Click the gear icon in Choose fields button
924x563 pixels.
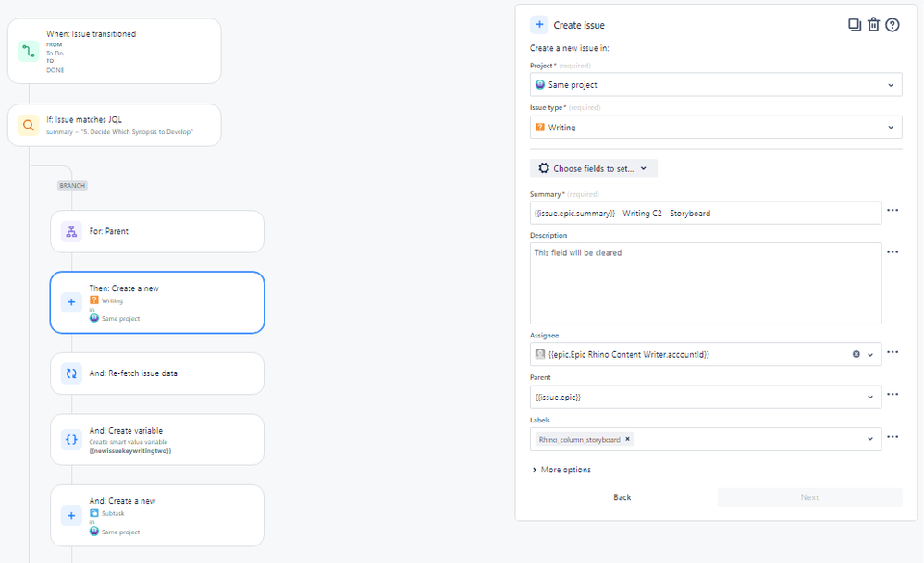[x=544, y=168]
